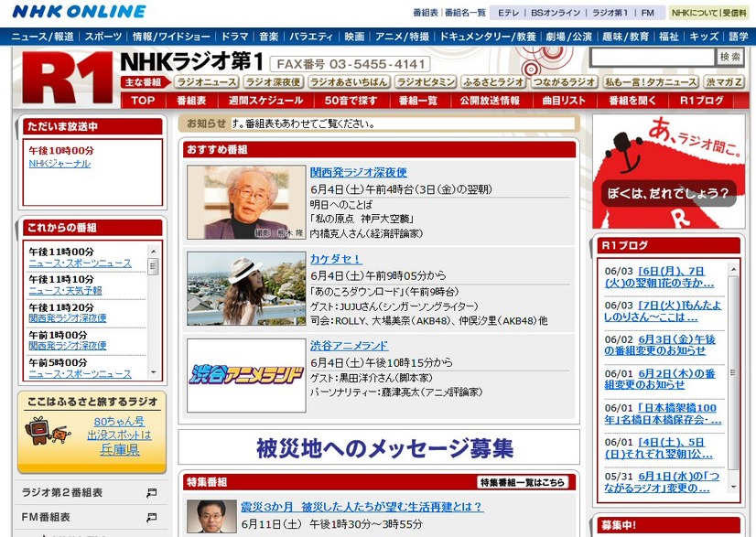756x537 pixels.
Task: Open the 午後11時10分 ニュース・天気予報 link
Action: tap(66, 291)
